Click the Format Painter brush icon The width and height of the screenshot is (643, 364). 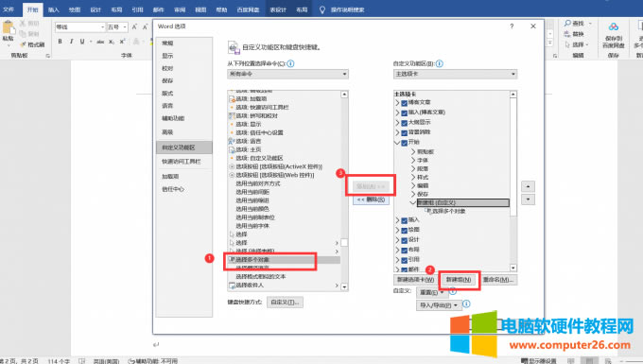click(23, 44)
